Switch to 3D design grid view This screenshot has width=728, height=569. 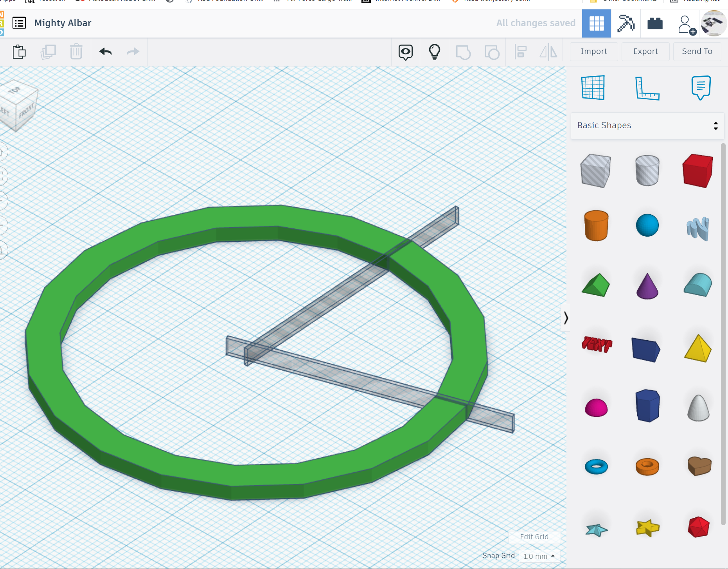(597, 23)
